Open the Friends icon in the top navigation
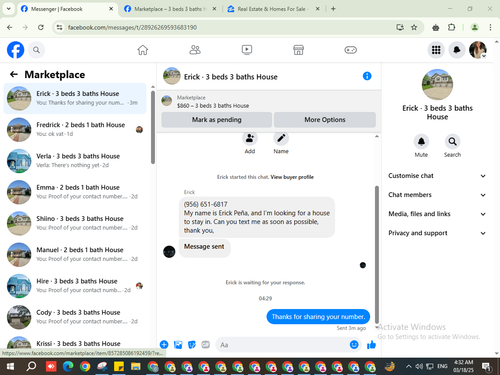Viewport: 500px width, 375px height. 195,50
